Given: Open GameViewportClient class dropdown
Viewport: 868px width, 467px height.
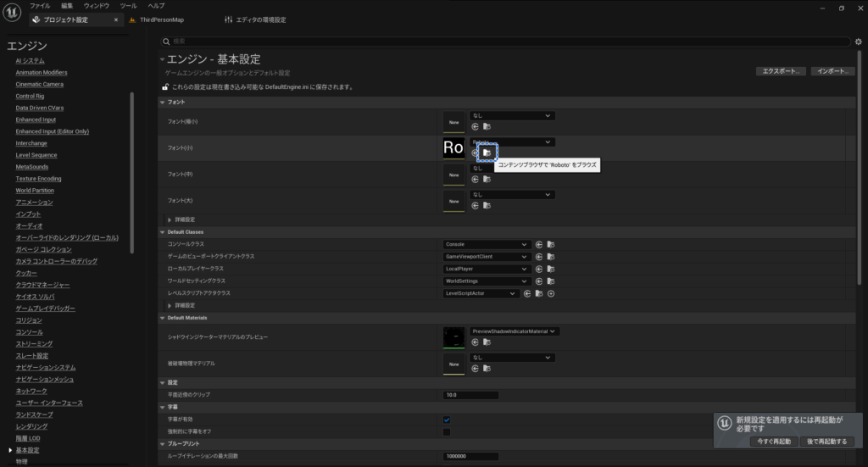Looking at the screenshot, I should pos(486,257).
